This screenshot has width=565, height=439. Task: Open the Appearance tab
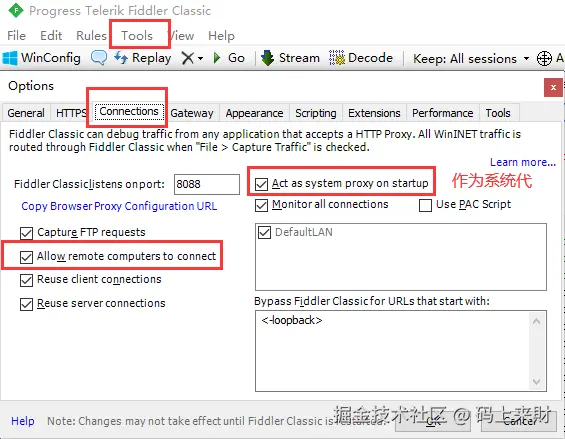coord(254,113)
